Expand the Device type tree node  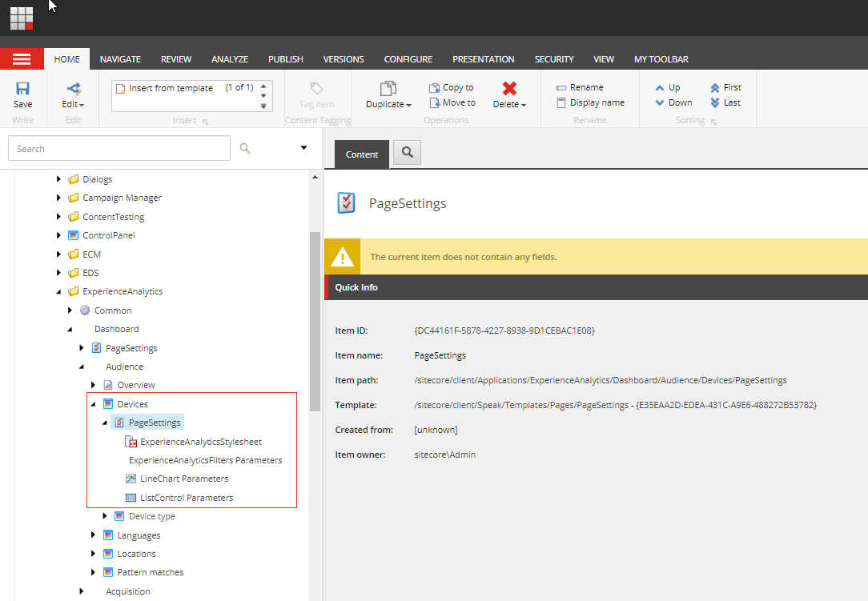pyautogui.click(x=105, y=516)
